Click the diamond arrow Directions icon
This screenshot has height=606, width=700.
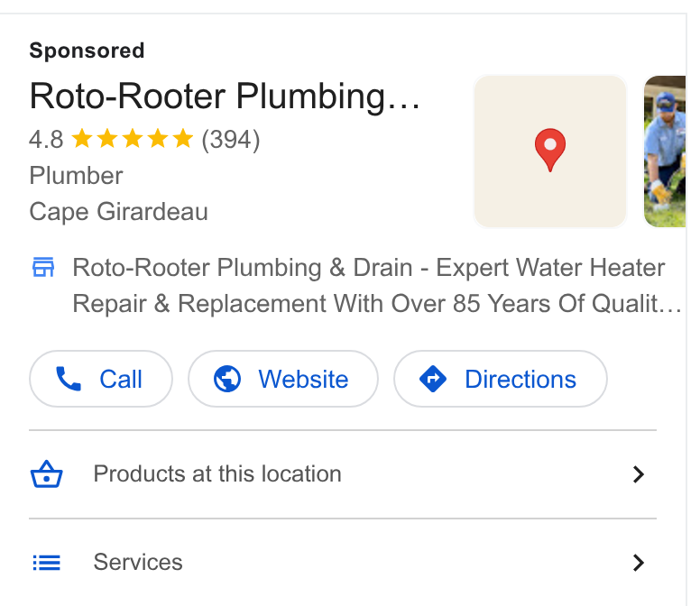coord(433,379)
